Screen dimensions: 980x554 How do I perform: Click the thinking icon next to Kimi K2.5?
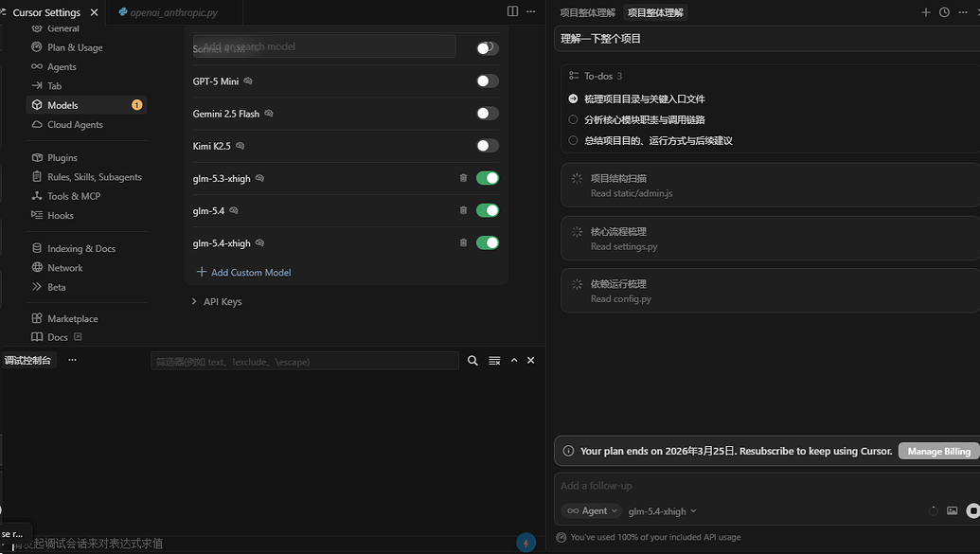240,147
